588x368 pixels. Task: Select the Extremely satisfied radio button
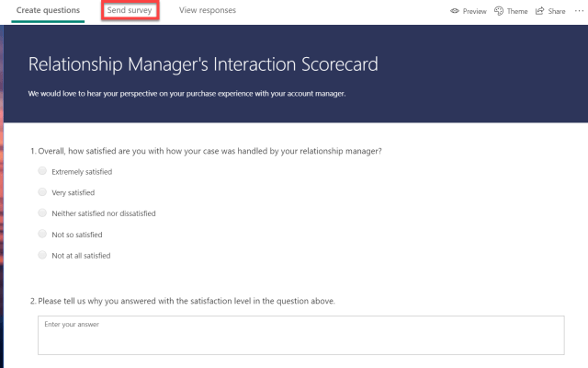tap(42, 171)
